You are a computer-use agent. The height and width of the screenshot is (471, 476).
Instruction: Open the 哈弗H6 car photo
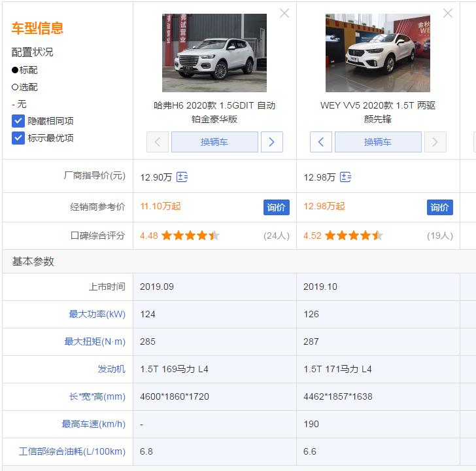[214, 53]
